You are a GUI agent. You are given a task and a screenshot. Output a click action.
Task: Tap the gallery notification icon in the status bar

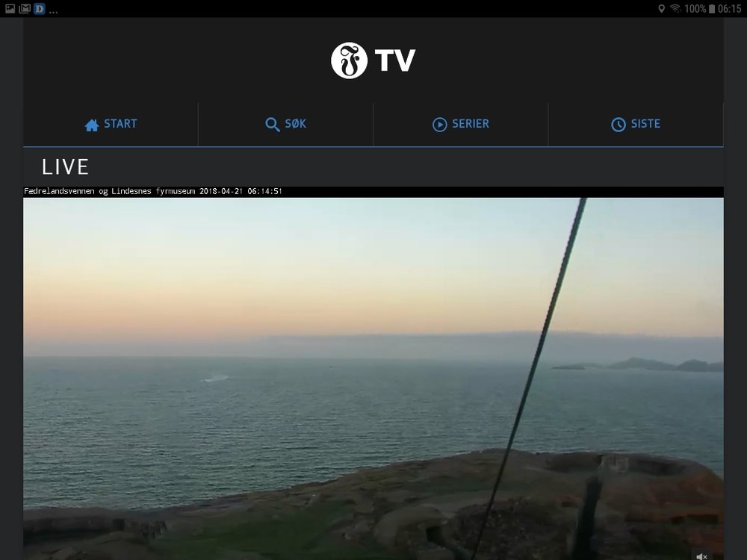pyautogui.click(x=10, y=8)
